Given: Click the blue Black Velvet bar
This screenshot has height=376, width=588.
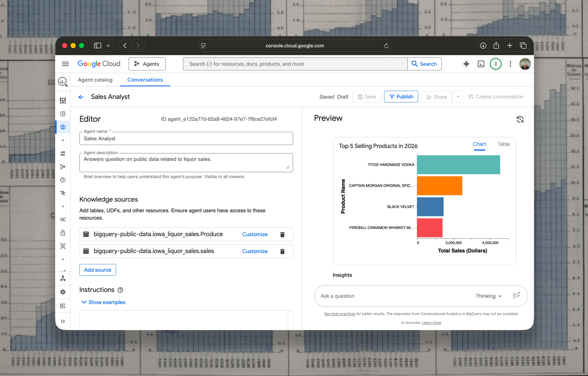Looking at the screenshot, I should click(x=430, y=207).
